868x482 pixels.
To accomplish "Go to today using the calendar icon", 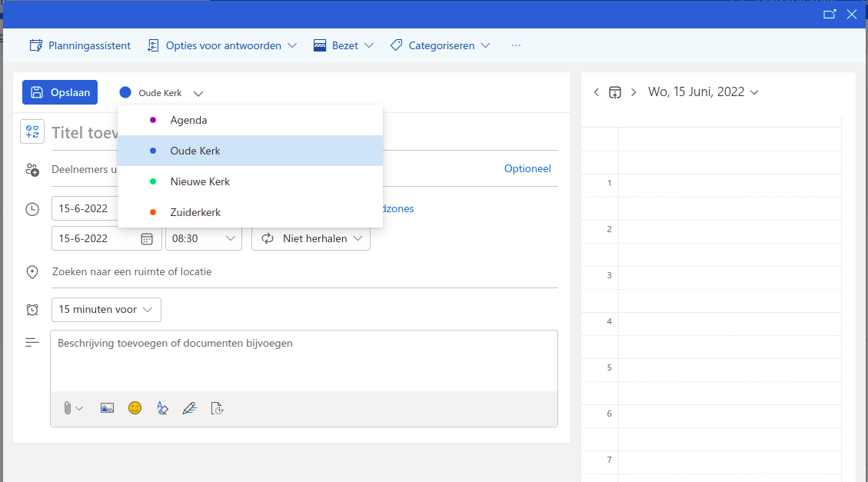I will click(614, 92).
